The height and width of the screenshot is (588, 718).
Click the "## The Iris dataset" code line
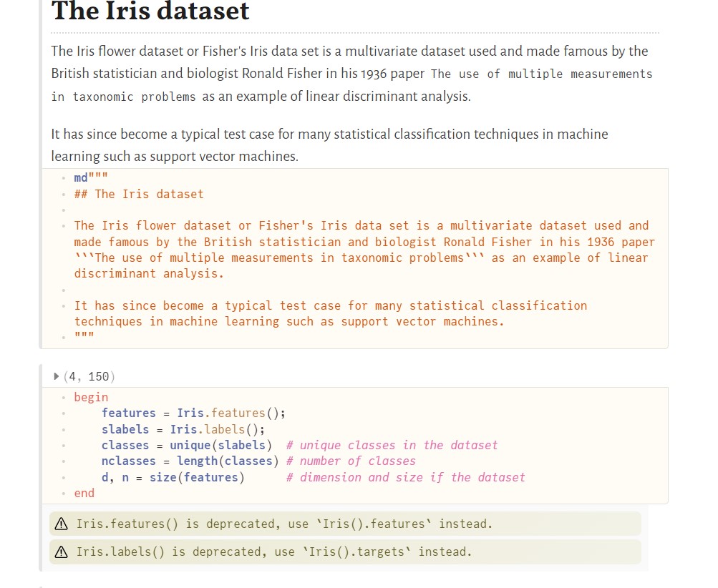click(x=139, y=194)
